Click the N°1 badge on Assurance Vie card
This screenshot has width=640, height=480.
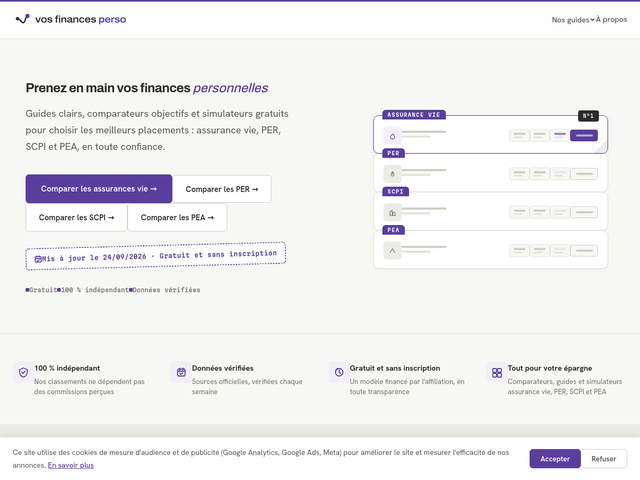pos(588,116)
